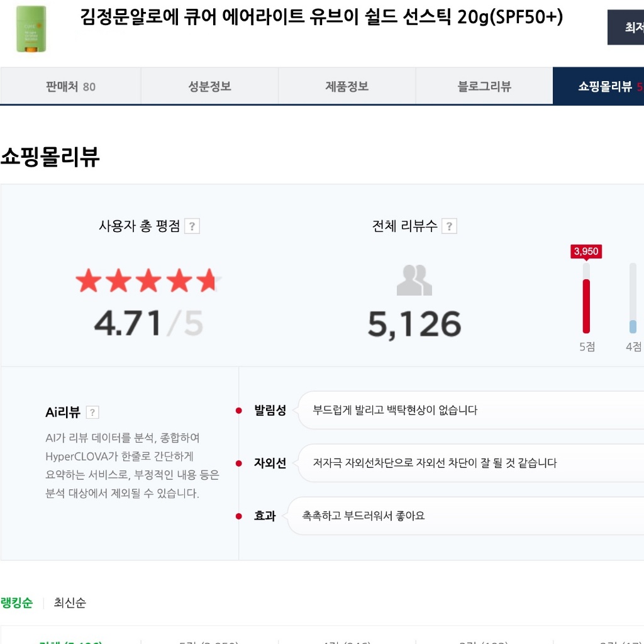The image size is (644, 644).
Task: Go to the 제품정보 tab
Action: coord(347,86)
